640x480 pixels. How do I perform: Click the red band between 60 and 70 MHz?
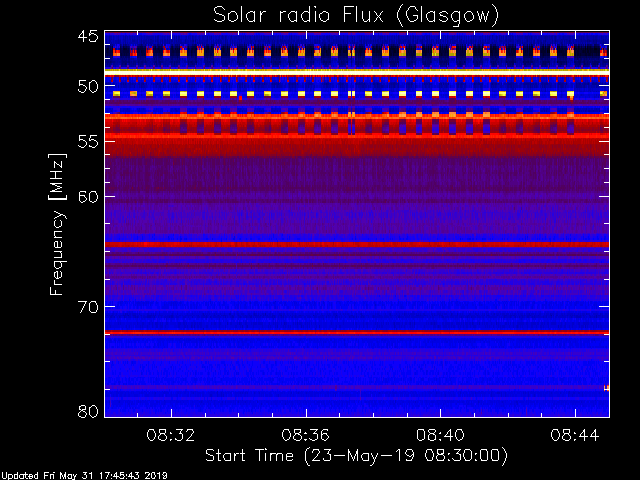(357, 244)
